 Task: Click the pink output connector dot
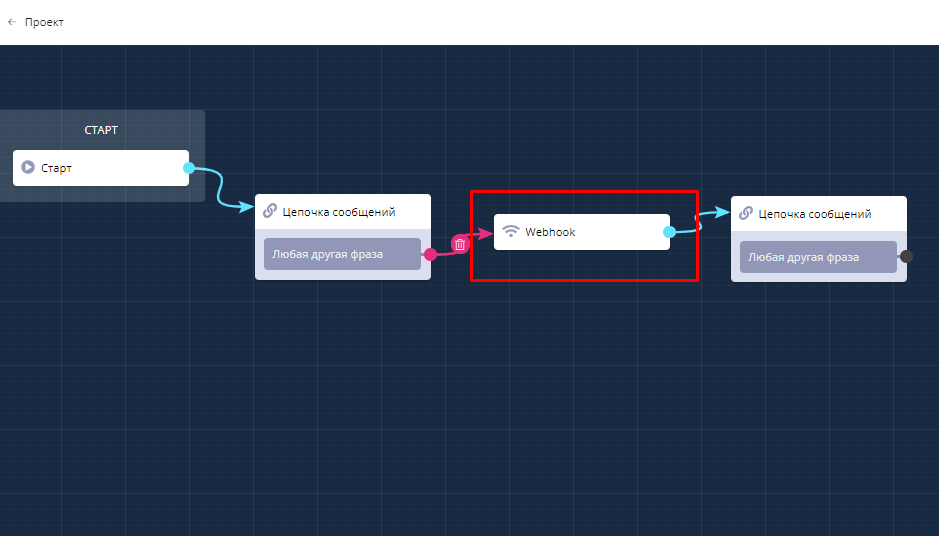point(431,255)
